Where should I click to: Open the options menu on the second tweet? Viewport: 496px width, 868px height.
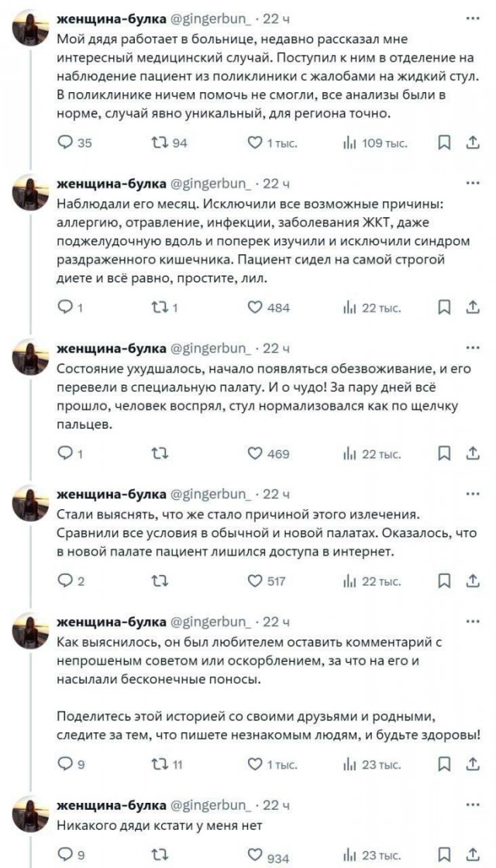coord(472,184)
